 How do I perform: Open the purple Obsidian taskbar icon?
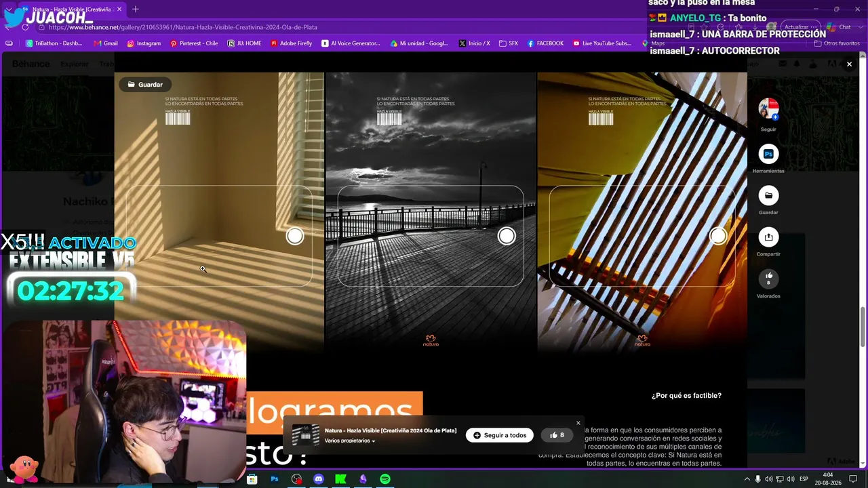(x=363, y=479)
